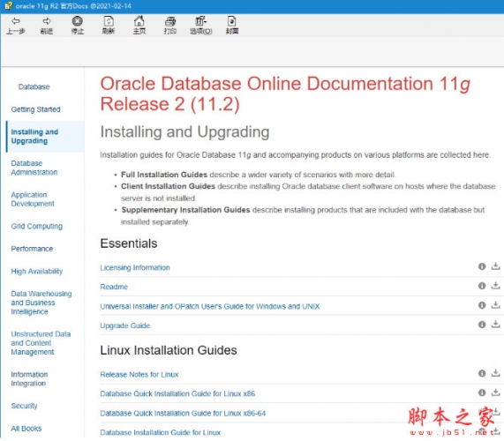Show info for Quick Installation Guide Linux x86
This screenshot has width=504, height=441.
pos(482,392)
